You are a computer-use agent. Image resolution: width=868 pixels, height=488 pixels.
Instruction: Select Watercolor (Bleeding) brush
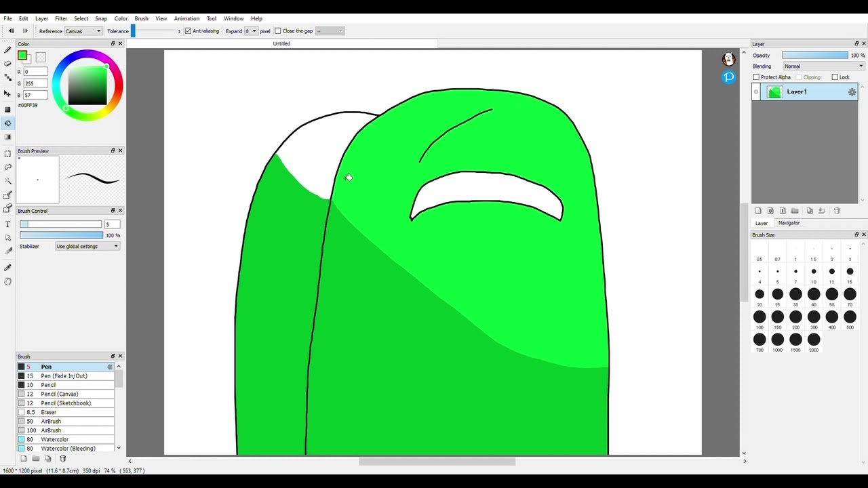pyautogui.click(x=66, y=448)
